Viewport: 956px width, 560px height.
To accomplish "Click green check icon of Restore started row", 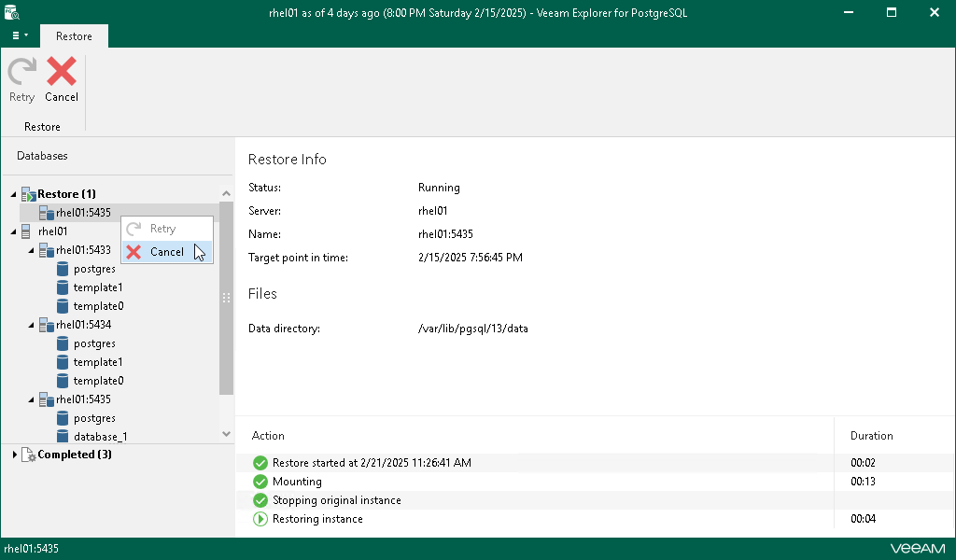I will click(260, 463).
